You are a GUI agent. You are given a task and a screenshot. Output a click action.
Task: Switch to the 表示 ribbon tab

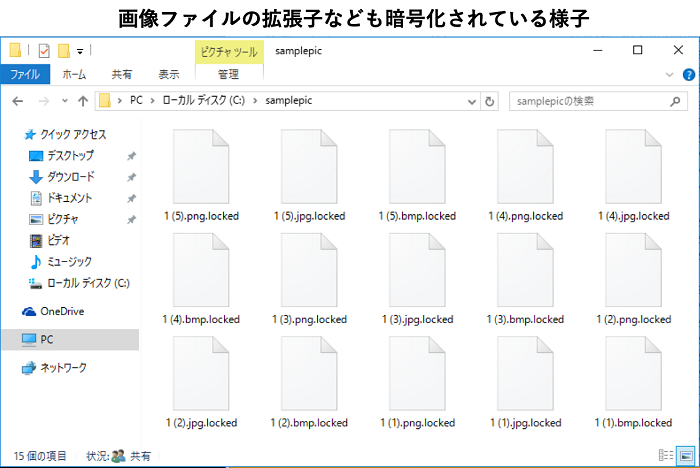[x=168, y=74]
